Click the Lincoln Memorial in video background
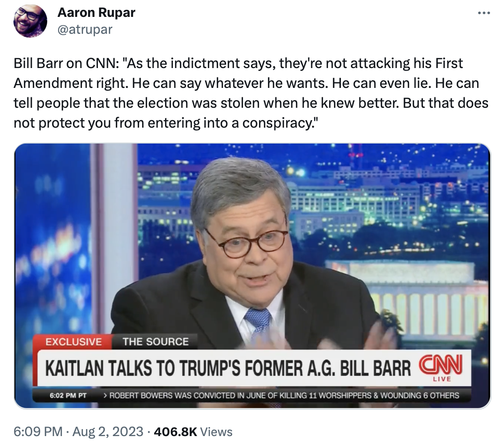This screenshot has width=504, height=447. [422, 296]
